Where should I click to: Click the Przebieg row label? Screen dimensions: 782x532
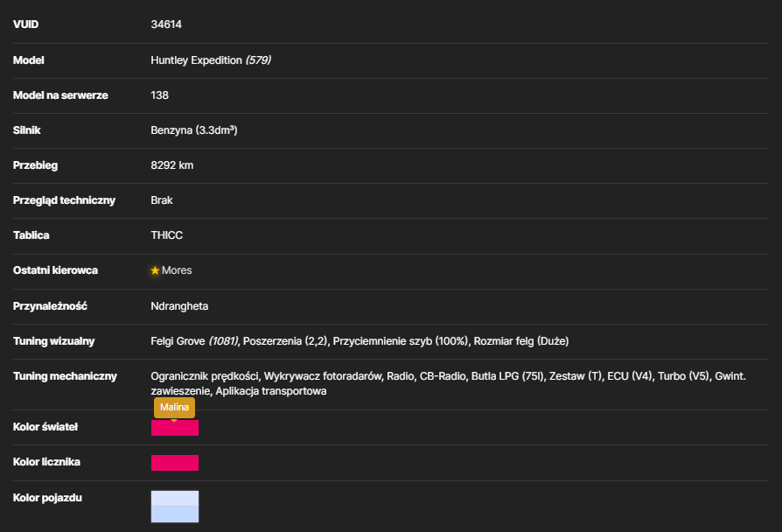[x=35, y=165]
